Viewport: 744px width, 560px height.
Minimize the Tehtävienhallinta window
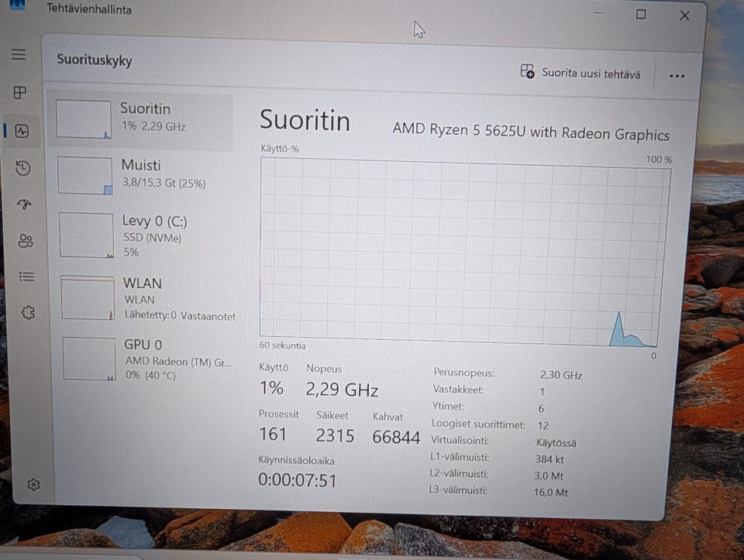599,13
